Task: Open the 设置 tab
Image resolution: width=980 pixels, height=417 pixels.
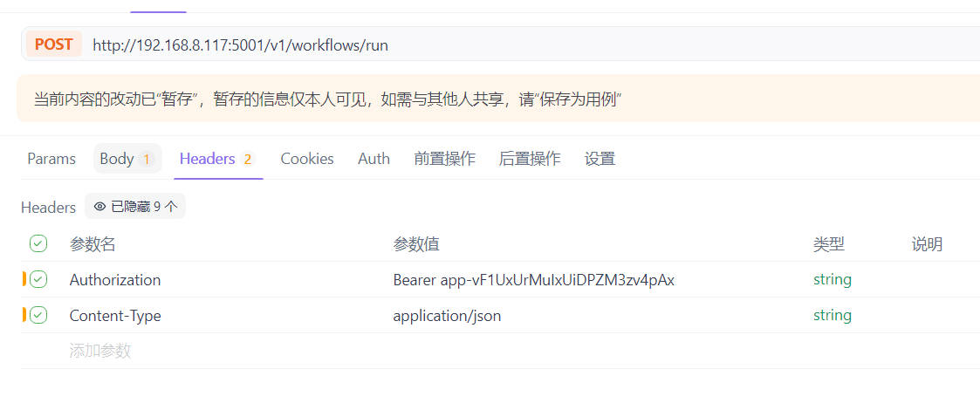Action: pos(600,159)
